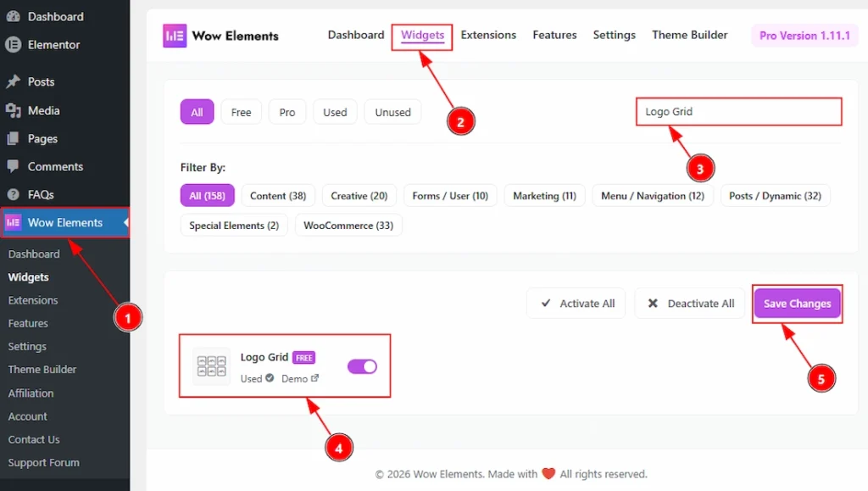This screenshot has height=491, width=868.
Task: Open Theme Builder in sidebar submenu
Action: (x=42, y=369)
